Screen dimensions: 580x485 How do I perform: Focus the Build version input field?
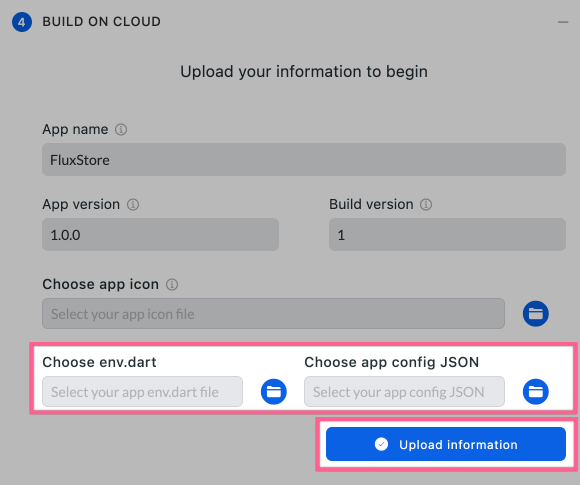(447, 235)
